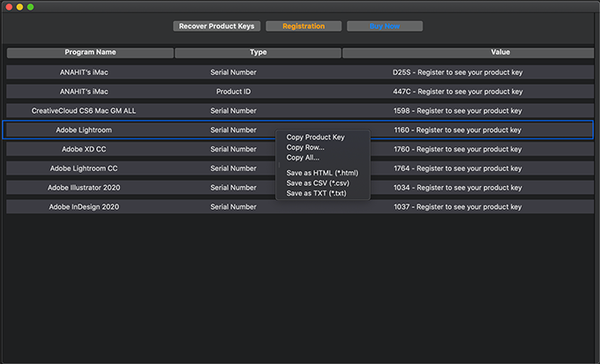Click the Value column header

click(x=469, y=52)
